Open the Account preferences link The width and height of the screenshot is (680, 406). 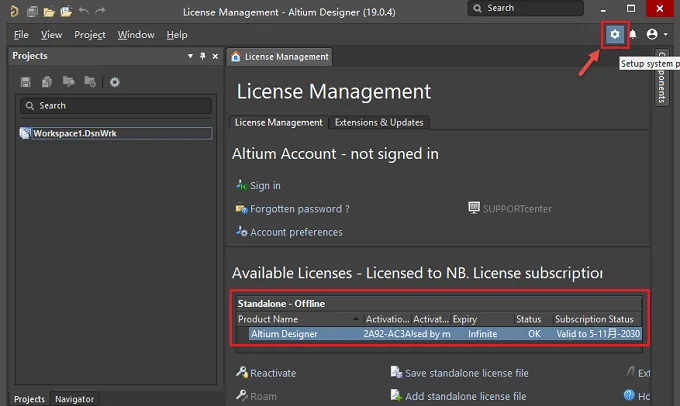pos(296,232)
